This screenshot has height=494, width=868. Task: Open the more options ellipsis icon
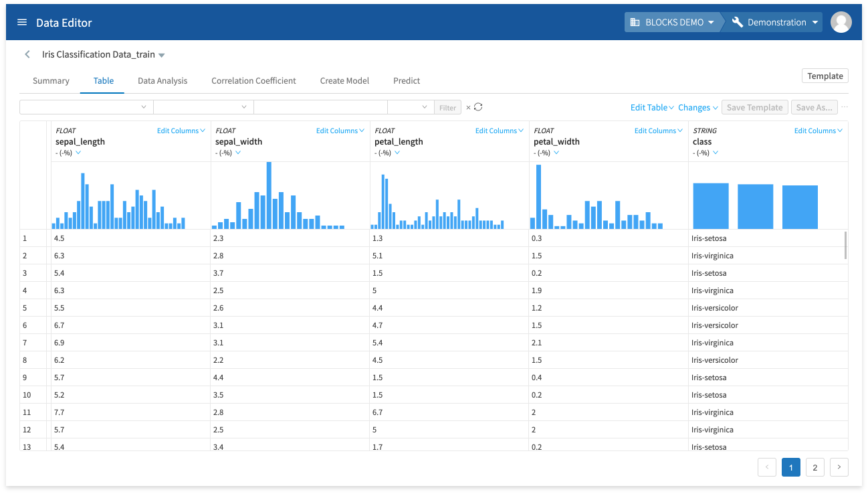(x=845, y=107)
